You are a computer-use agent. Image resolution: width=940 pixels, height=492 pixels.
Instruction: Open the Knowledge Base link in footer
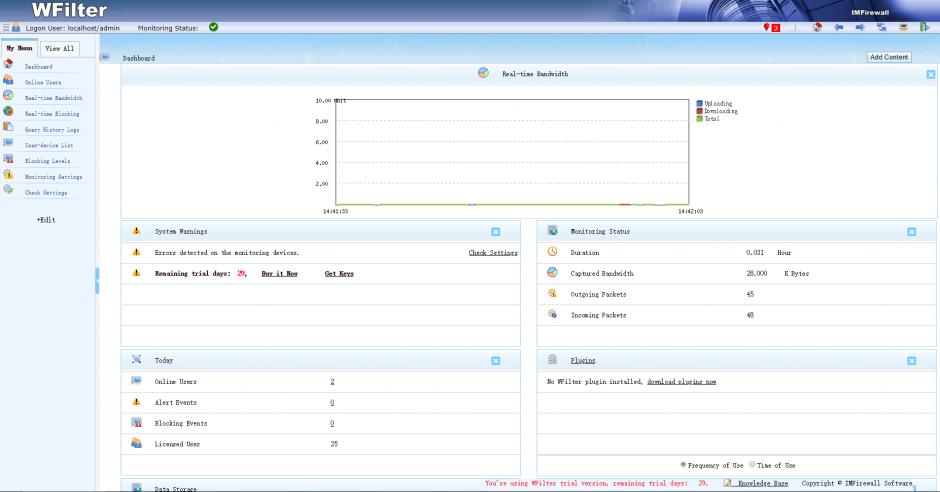(763, 483)
